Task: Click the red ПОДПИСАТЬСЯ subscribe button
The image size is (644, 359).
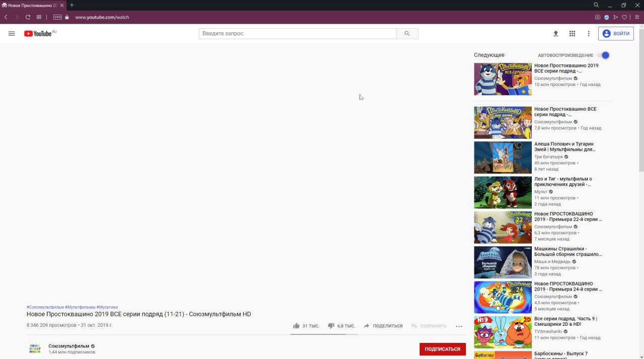Action: tap(443, 349)
